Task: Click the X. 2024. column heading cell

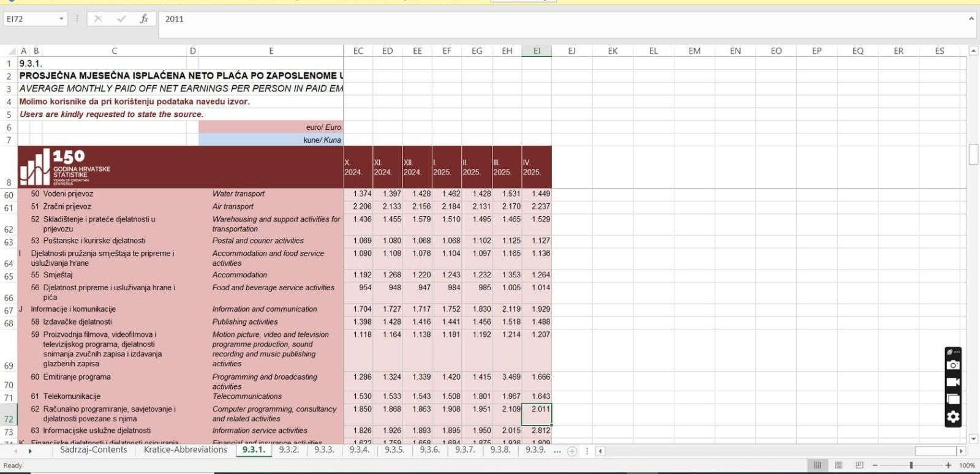Action: click(x=358, y=167)
